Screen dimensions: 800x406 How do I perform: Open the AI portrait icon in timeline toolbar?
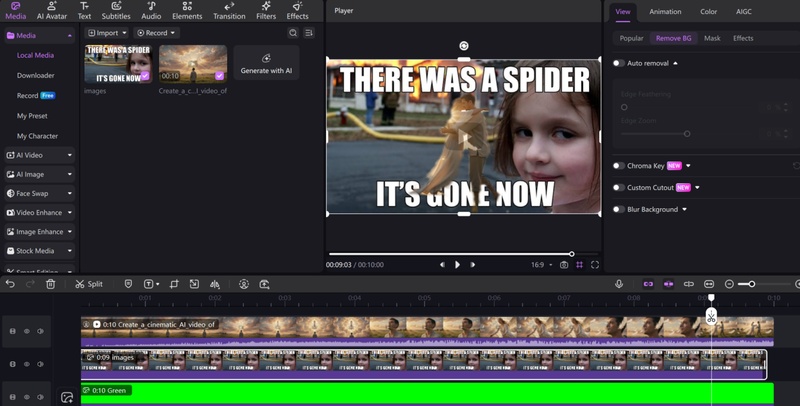click(x=244, y=284)
